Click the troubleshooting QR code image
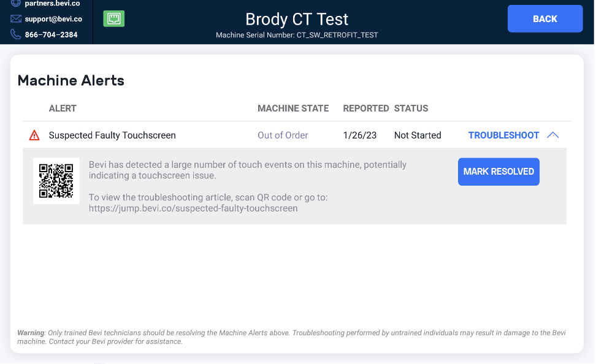Viewport: 596px width, 364px height. (x=56, y=181)
